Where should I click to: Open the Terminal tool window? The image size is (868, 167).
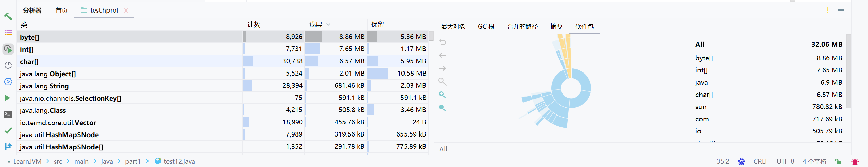(x=8, y=114)
